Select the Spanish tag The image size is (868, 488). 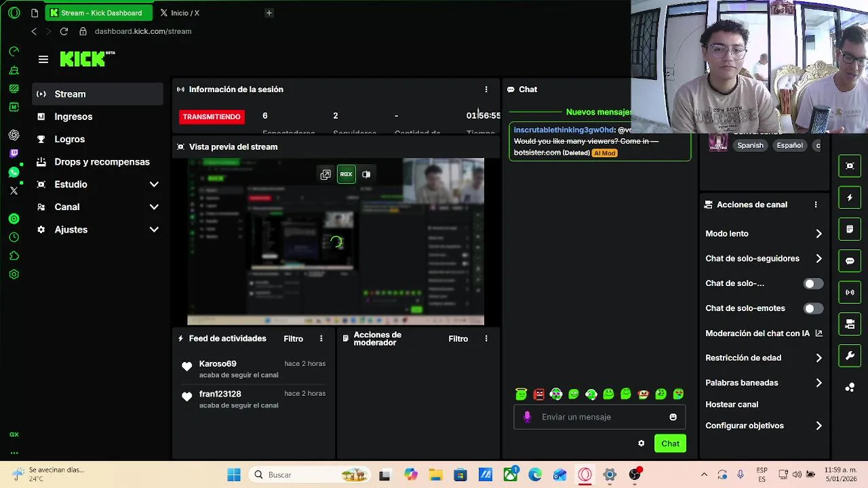(750, 145)
